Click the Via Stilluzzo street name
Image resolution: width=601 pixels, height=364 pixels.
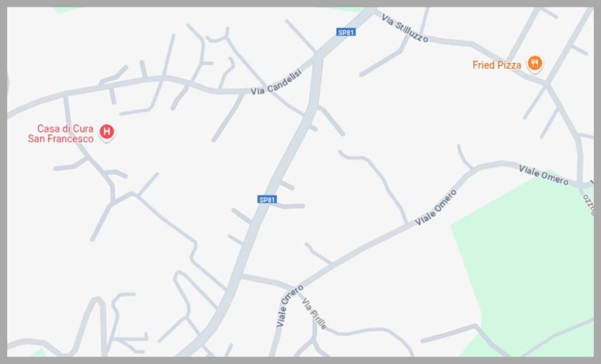pyautogui.click(x=405, y=28)
